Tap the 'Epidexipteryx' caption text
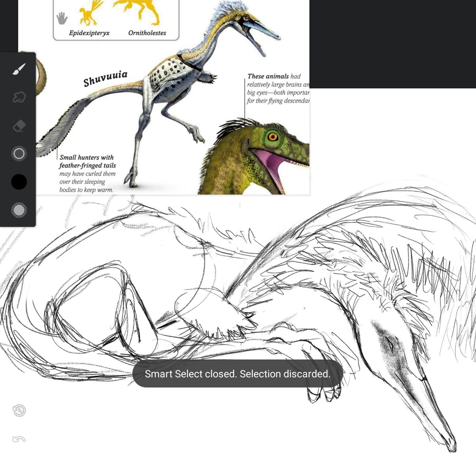The width and height of the screenshot is (476, 458). (89, 33)
